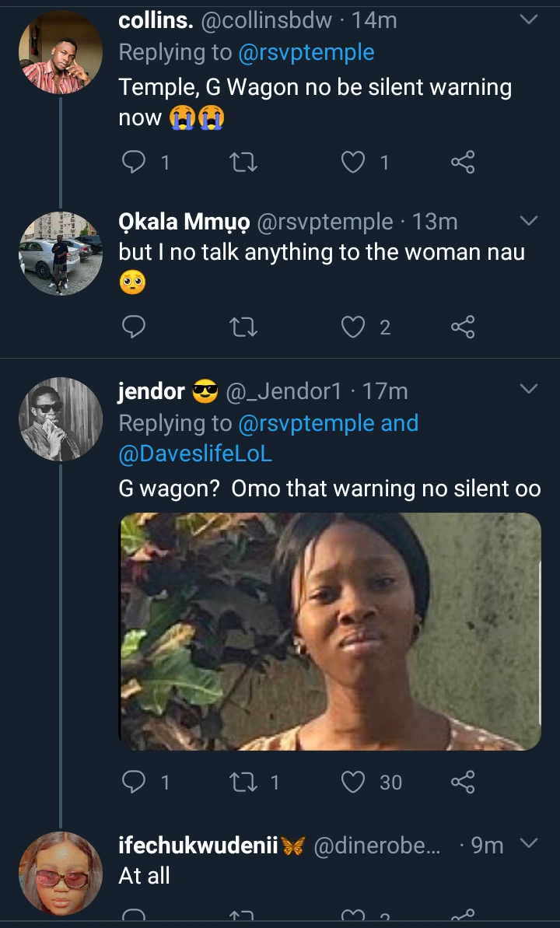Share Ọkala Mmụọ's tweet

pyautogui.click(x=463, y=327)
